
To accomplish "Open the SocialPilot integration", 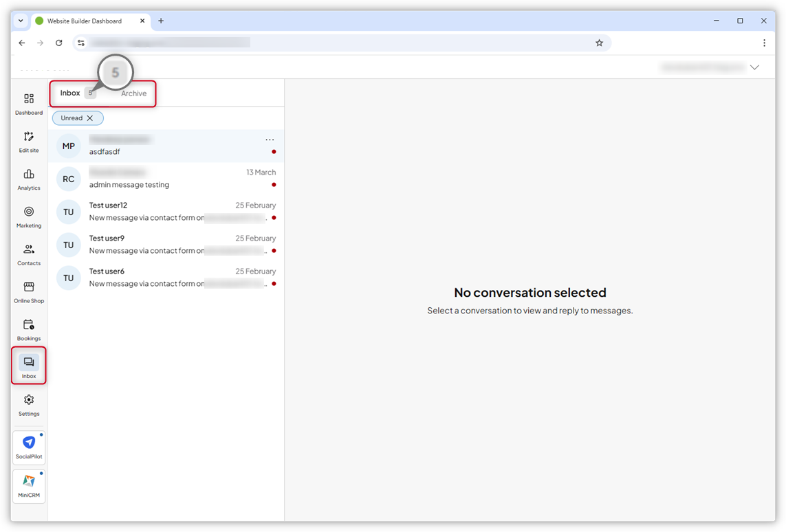I will (28, 447).
